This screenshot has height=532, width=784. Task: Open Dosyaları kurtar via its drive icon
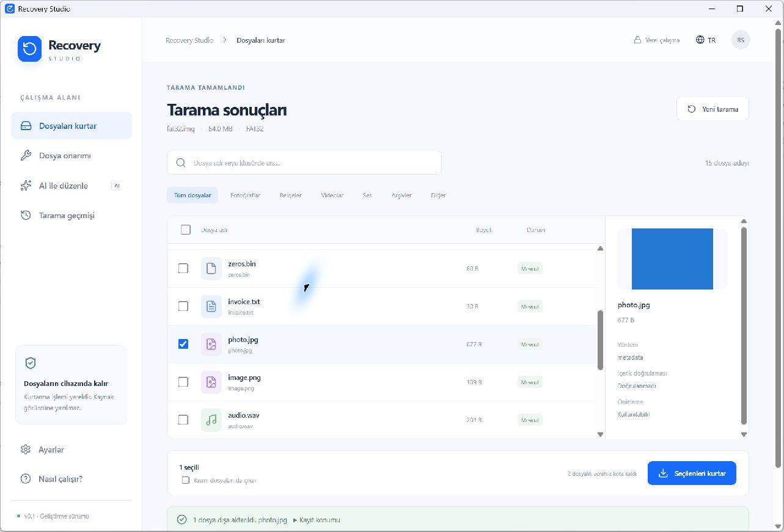coord(26,126)
